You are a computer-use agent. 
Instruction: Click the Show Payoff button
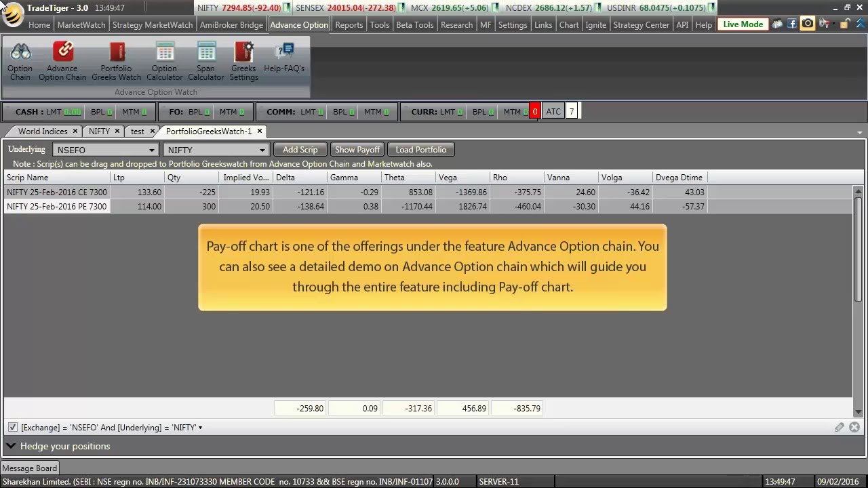coord(357,150)
